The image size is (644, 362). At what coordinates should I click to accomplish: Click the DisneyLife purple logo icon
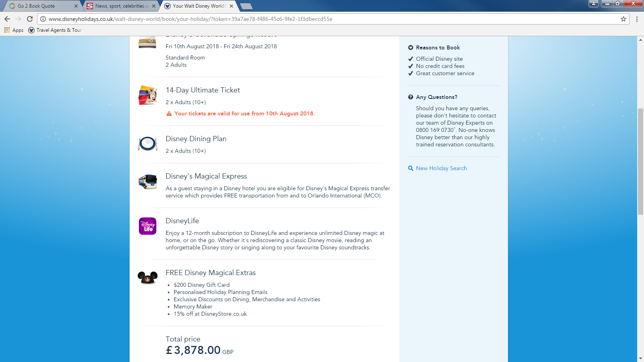click(x=148, y=226)
